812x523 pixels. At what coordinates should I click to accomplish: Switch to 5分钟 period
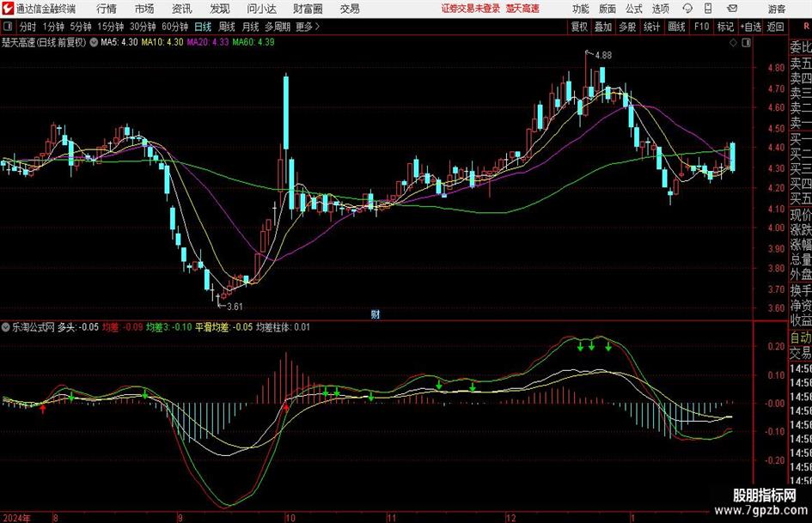[81, 27]
